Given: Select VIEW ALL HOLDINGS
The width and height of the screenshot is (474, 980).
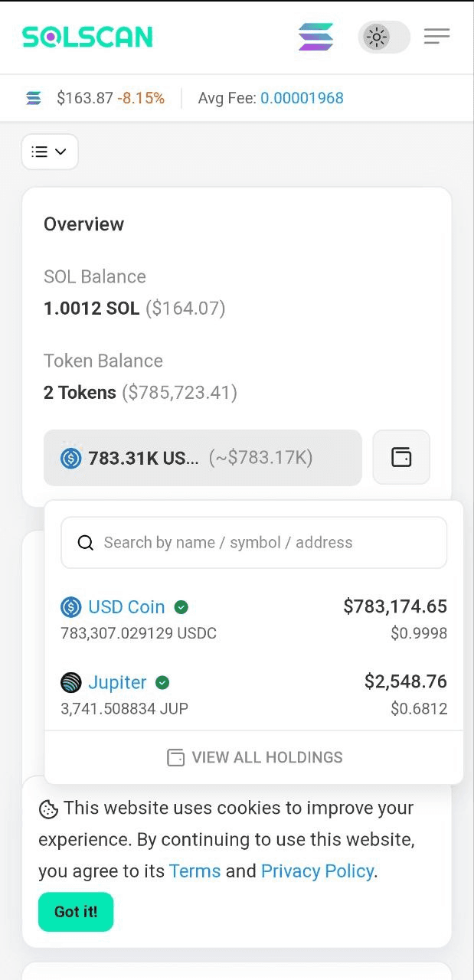Looking at the screenshot, I should pos(254,757).
